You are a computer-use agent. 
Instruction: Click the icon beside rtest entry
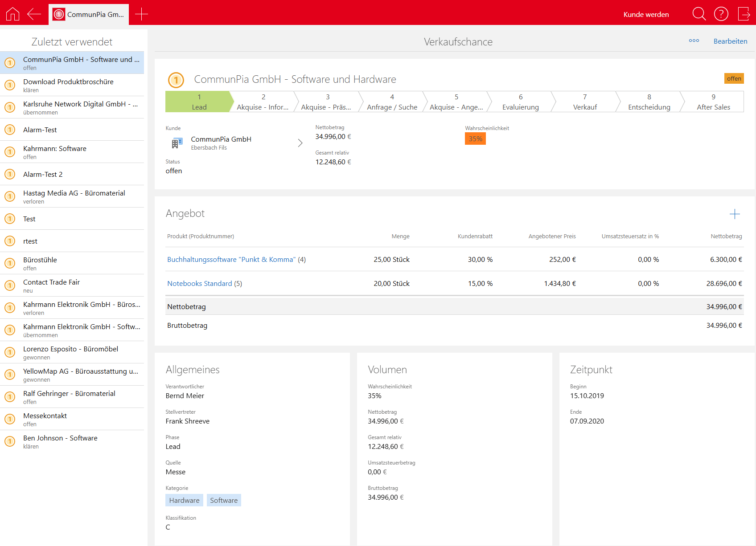[x=10, y=241]
